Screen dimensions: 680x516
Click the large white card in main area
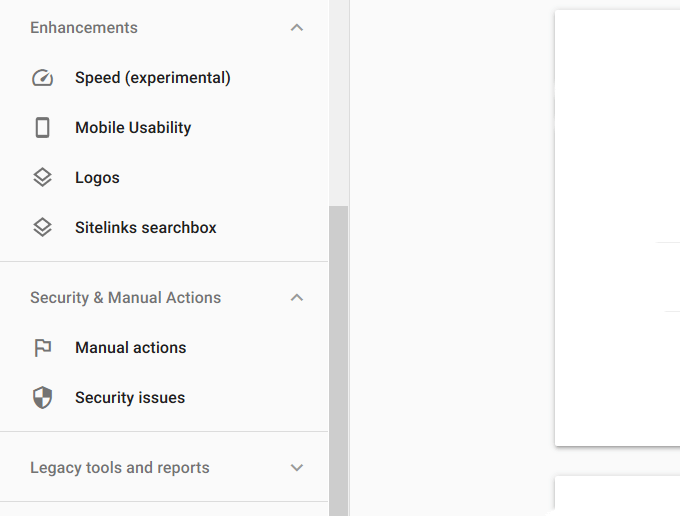point(617,228)
